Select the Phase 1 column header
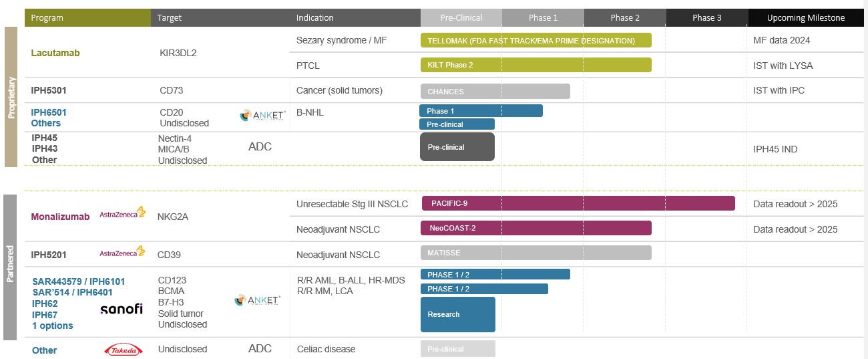 [x=543, y=18]
